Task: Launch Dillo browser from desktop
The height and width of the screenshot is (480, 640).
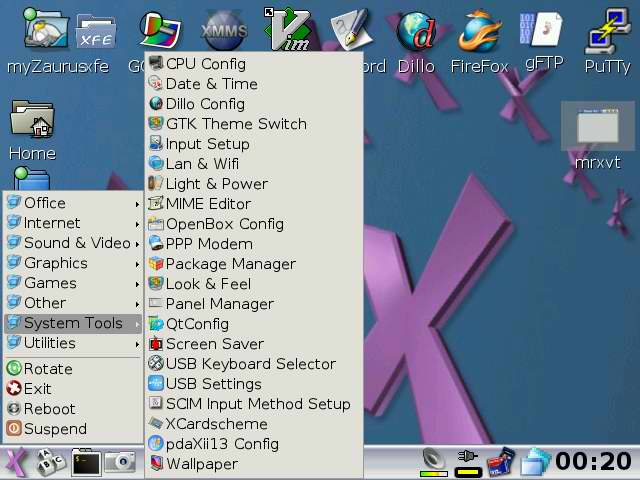Action: [x=417, y=36]
